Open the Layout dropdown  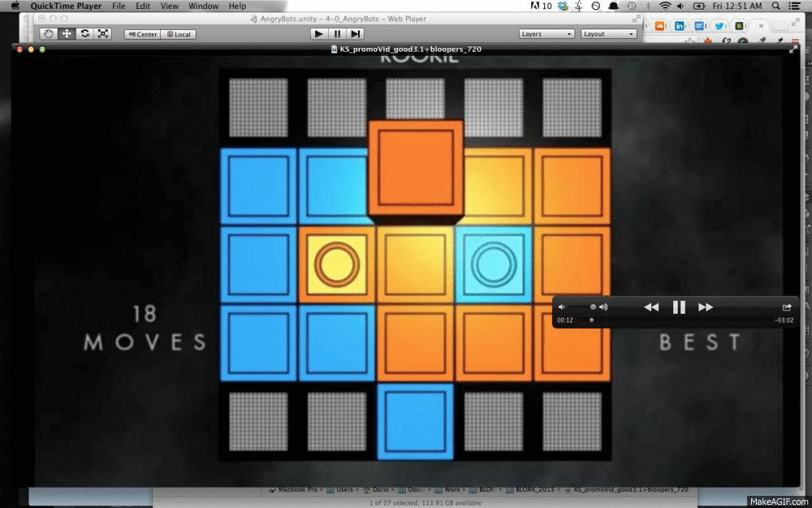(609, 34)
